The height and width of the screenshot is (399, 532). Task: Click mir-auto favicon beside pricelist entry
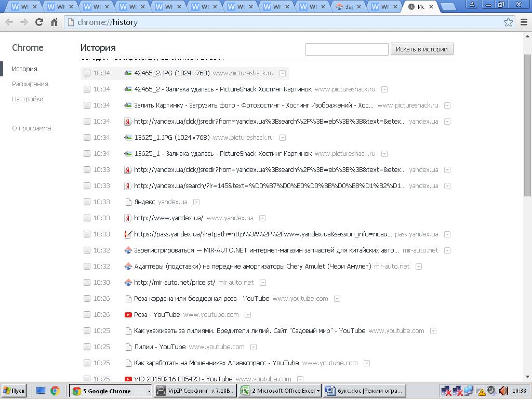coord(128,282)
